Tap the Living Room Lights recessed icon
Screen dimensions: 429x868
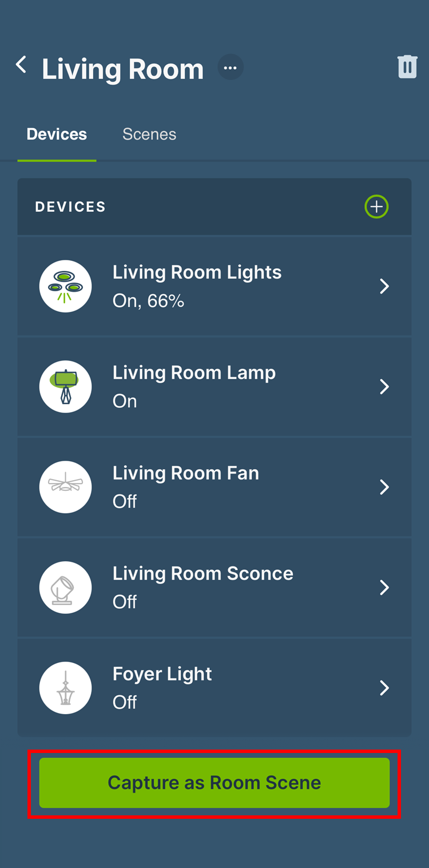click(65, 286)
